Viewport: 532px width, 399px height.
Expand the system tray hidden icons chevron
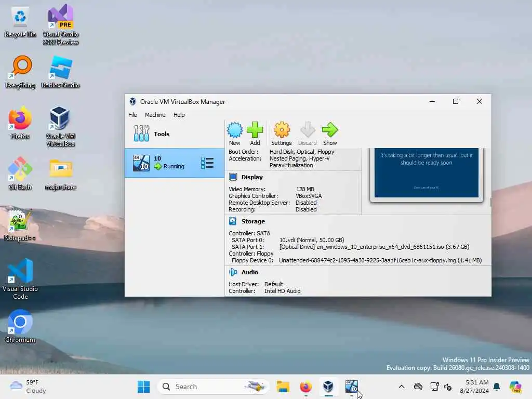tap(402, 387)
